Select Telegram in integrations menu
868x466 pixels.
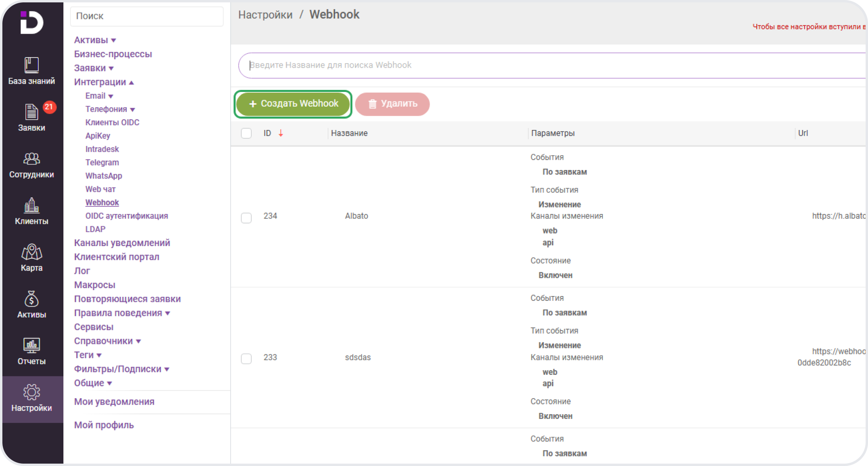[102, 162]
